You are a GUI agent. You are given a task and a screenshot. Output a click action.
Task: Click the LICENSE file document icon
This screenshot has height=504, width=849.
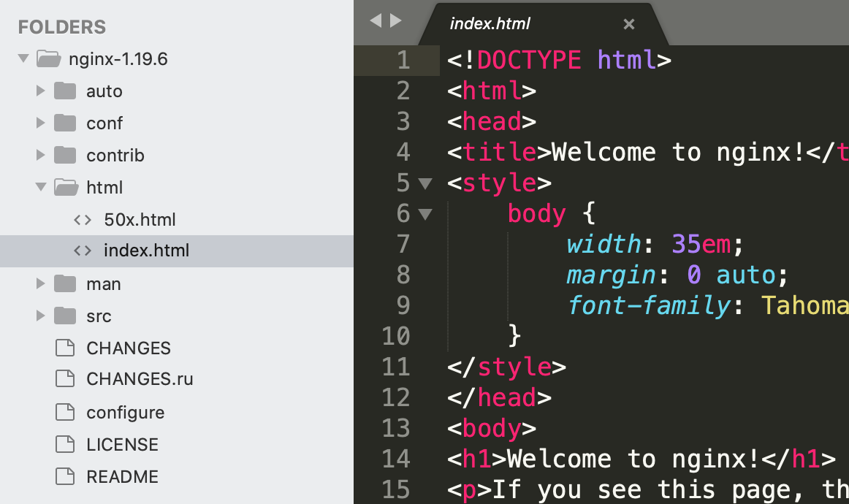click(x=65, y=444)
